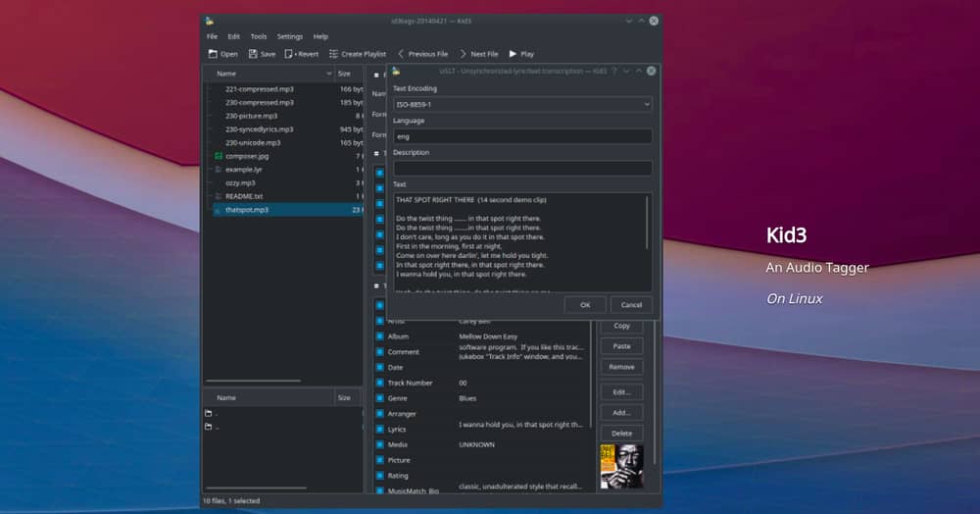This screenshot has height=514, width=980.
Task: Toggle the Picture field checkbox
Action: point(379,460)
